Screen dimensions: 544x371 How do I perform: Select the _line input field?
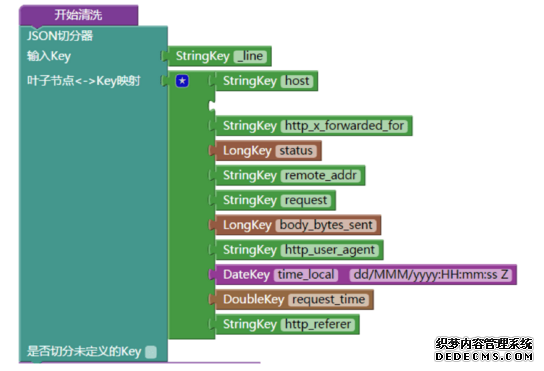[x=250, y=56]
